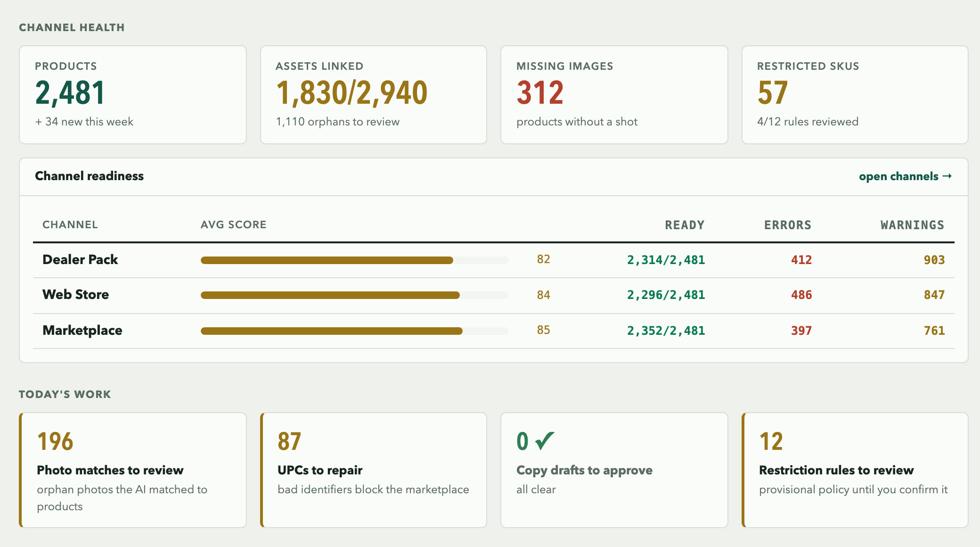Click the AVG SCORE column header
The height and width of the screenshot is (547, 980).
click(x=234, y=224)
